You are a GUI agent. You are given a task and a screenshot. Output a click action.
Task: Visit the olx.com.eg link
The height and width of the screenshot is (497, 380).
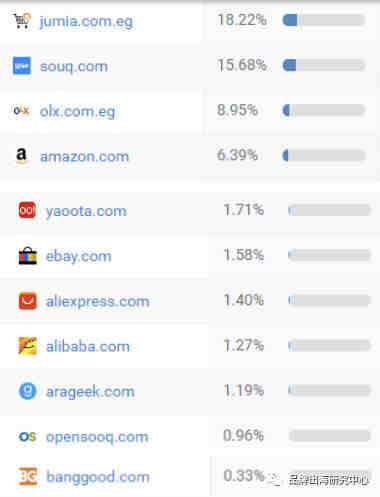click(x=77, y=111)
